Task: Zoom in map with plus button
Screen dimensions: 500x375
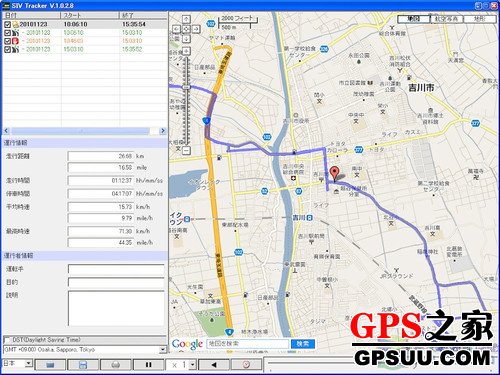Action: tap(186, 51)
